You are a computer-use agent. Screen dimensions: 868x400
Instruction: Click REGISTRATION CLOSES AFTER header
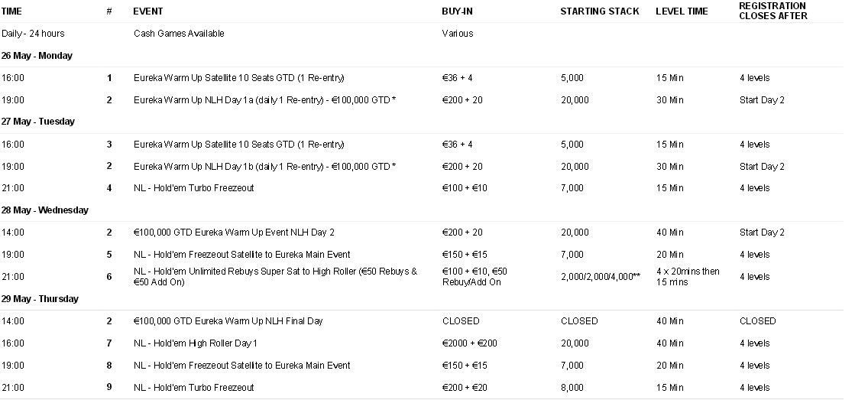(772, 11)
